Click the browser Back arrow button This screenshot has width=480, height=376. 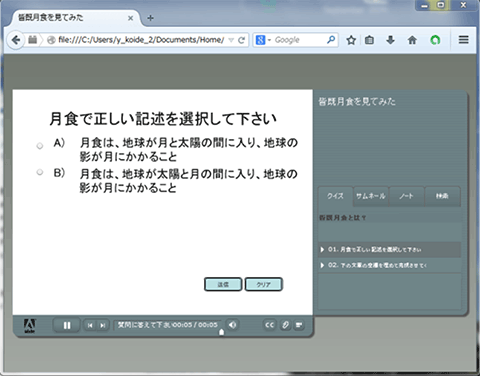[15, 40]
